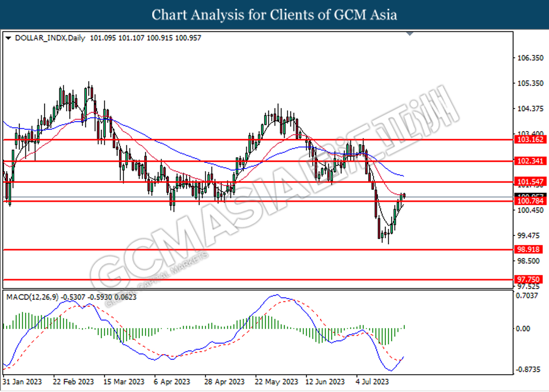Click the chart shift marker triangle
The height and width of the screenshot is (392, 549).
pos(410,34)
